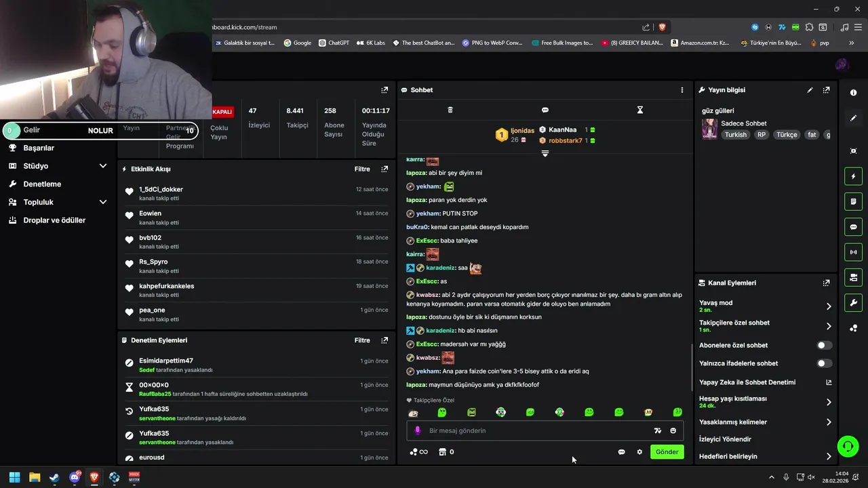Open Droplar ve ödüller in sidebar
Image resolution: width=868 pixels, height=488 pixels.
pos(54,220)
